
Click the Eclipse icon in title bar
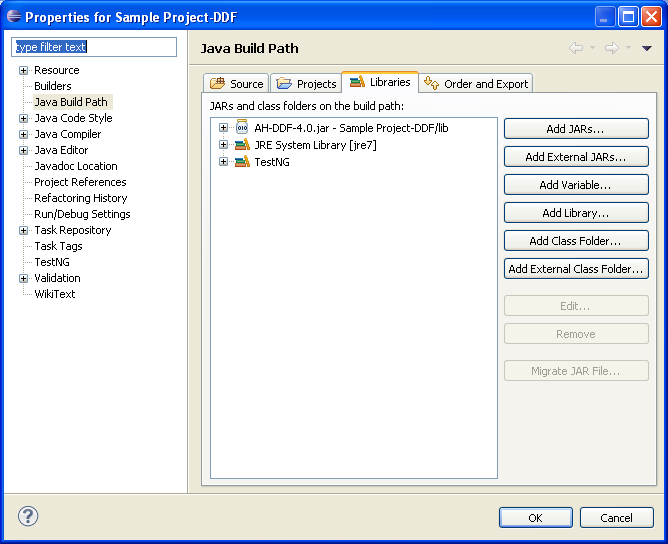coord(14,16)
